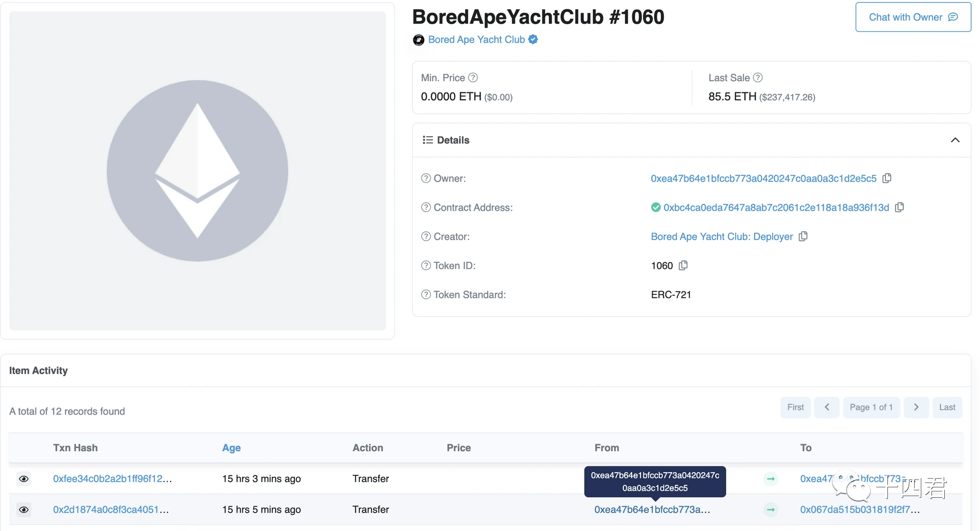
Task: Click the Bored Ape Yacht Club Deployer link
Action: (x=721, y=236)
